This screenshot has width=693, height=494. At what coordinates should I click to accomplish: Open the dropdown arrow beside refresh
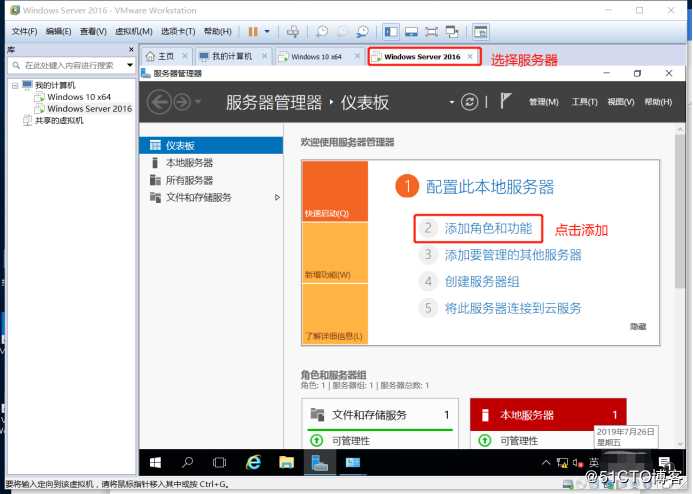[x=451, y=102]
